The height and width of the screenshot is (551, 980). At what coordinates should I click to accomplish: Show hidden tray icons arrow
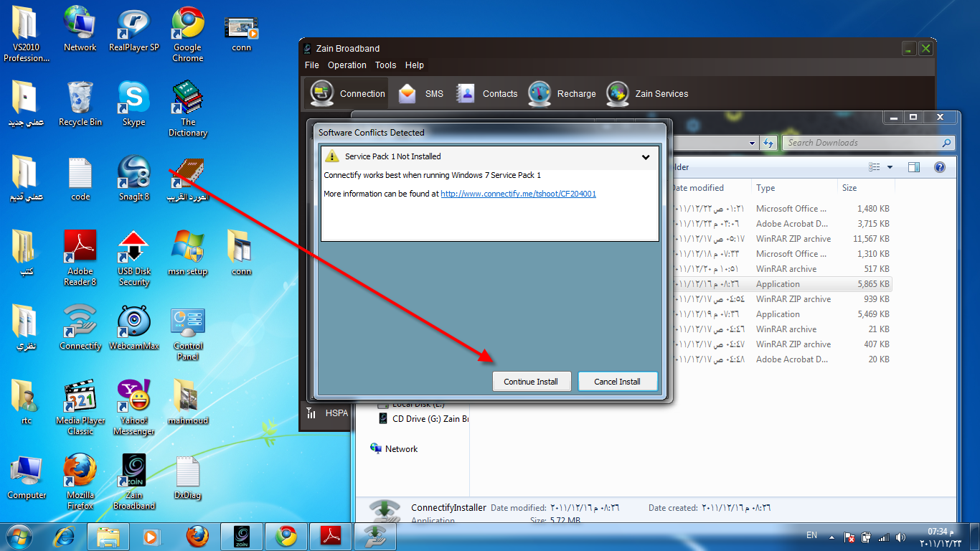click(831, 537)
